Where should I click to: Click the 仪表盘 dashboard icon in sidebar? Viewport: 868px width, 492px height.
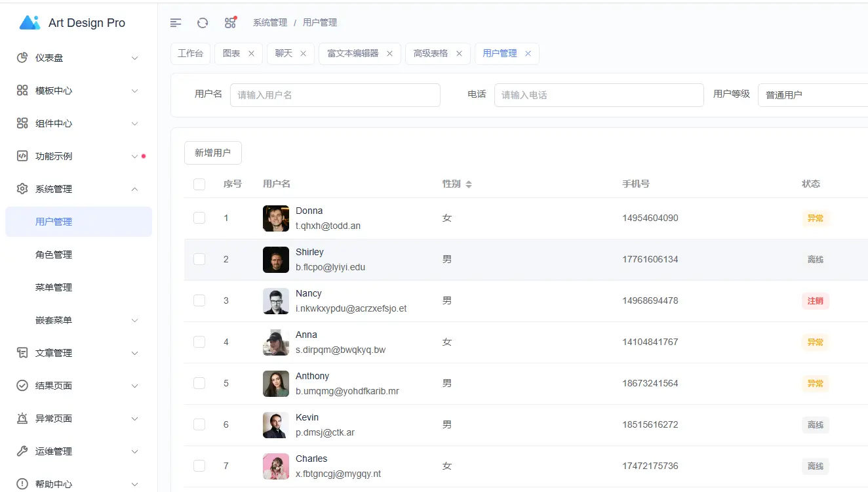coord(22,58)
